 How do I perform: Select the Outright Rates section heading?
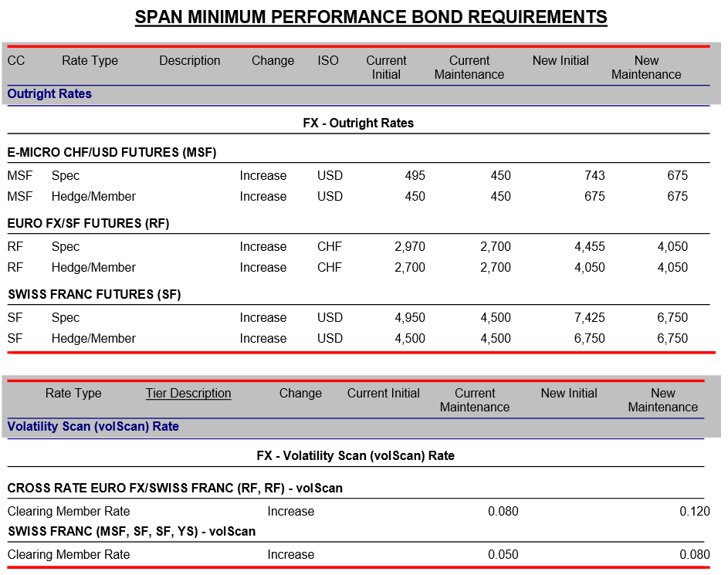(49, 94)
